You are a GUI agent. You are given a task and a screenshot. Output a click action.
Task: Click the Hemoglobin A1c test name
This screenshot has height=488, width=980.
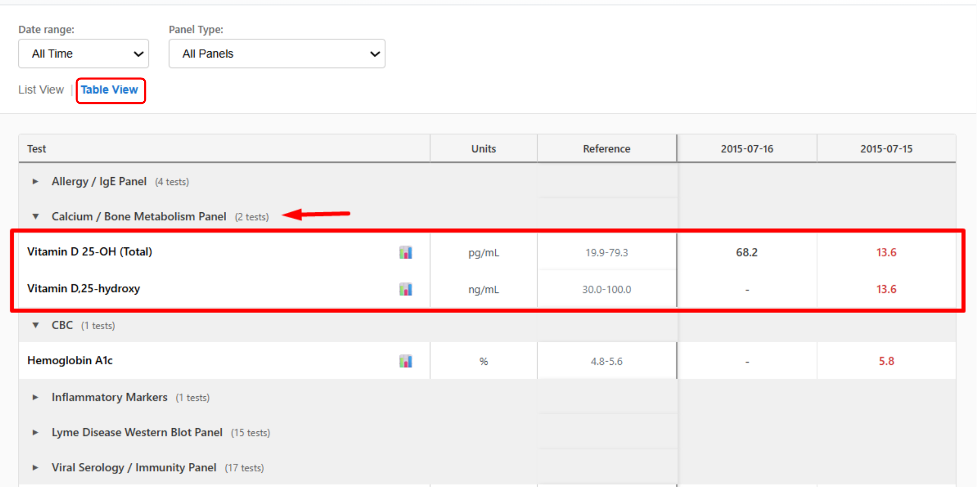tap(70, 361)
